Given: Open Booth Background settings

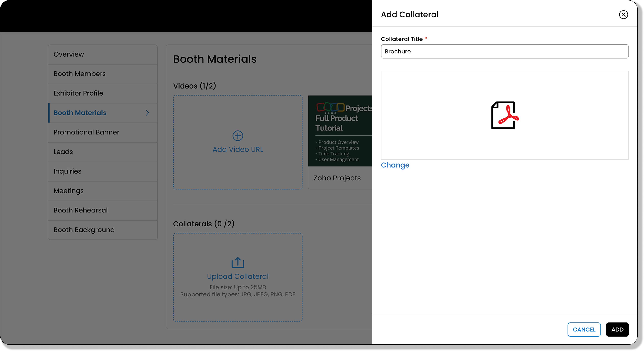Looking at the screenshot, I should click(84, 230).
